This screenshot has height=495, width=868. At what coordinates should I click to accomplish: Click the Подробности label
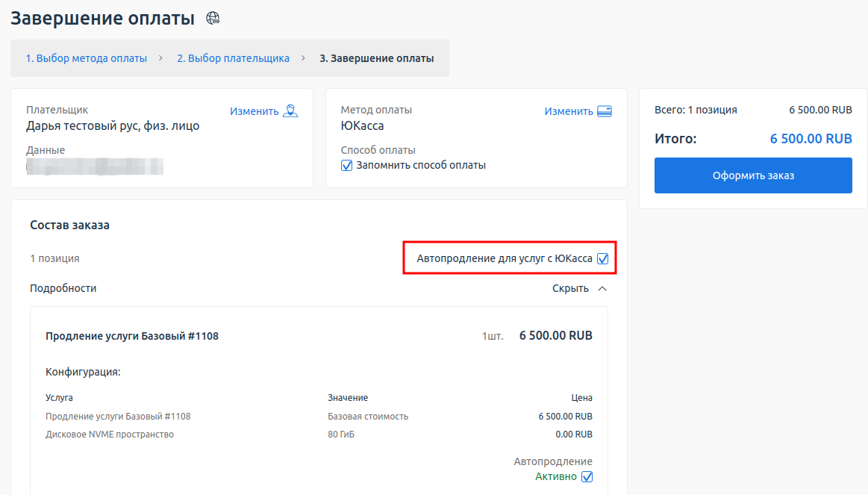pos(63,288)
